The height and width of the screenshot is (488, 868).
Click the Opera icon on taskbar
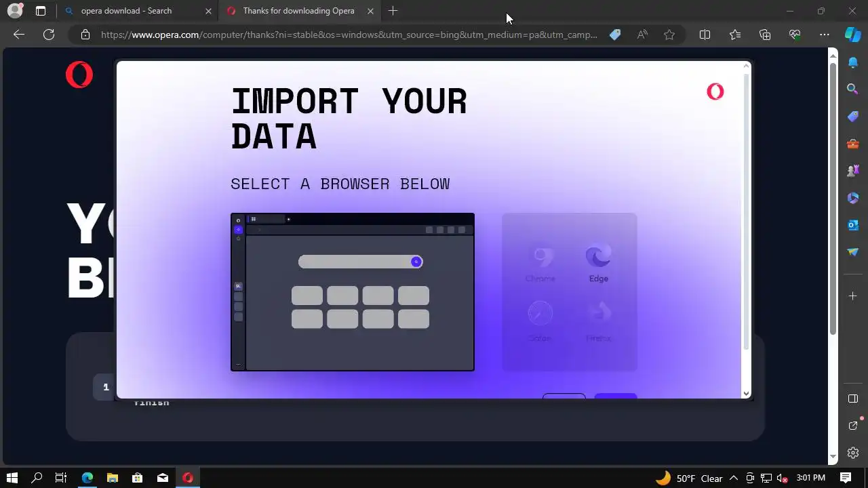(188, 478)
